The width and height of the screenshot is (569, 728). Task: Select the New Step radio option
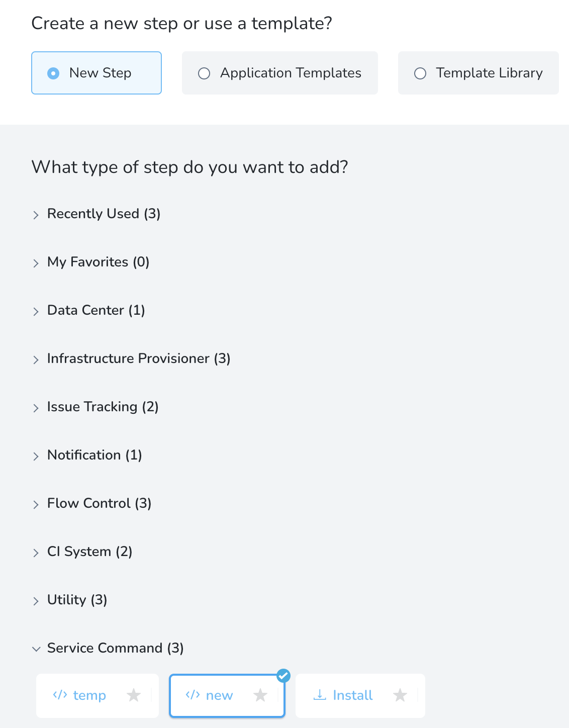coord(97,73)
